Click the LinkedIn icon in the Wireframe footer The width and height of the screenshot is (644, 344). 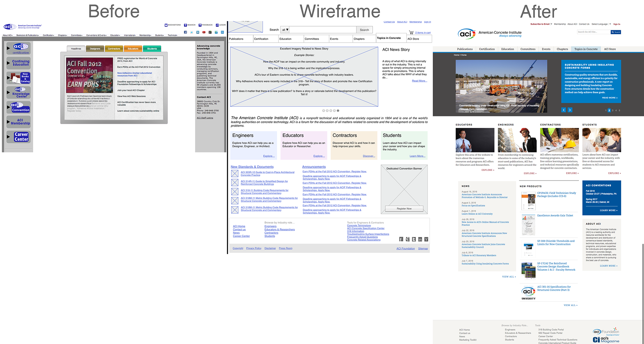tap(420, 239)
